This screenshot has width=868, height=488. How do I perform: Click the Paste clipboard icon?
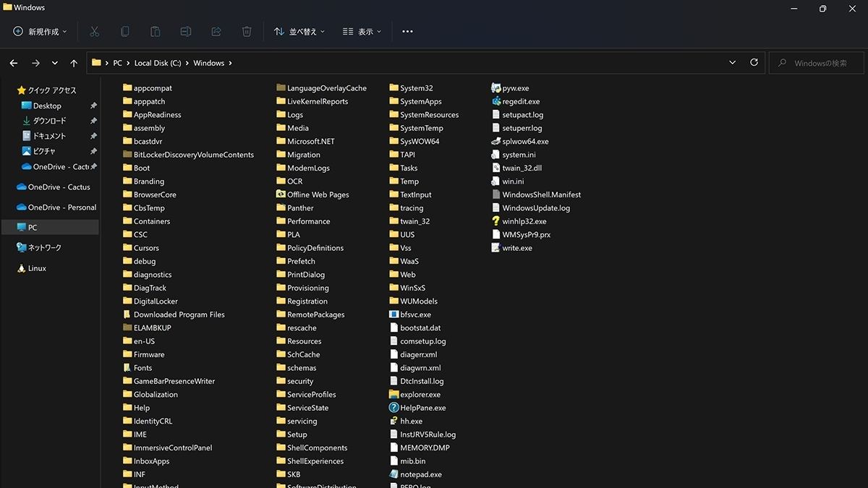[x=155, y=32]
